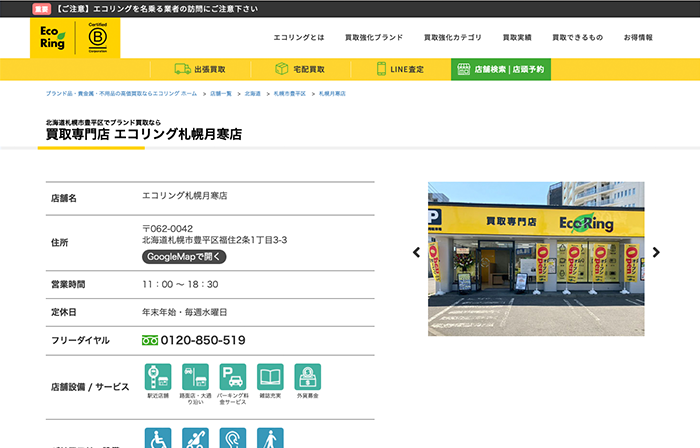
Task: Go to the エコリング ホーム breadcrumb
Action: 121,94
